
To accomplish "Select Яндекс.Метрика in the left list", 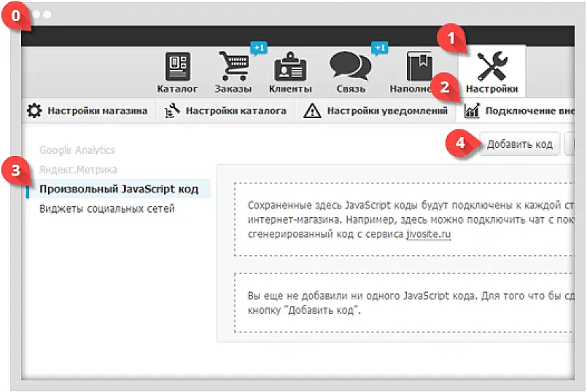I will pos(77,169).
